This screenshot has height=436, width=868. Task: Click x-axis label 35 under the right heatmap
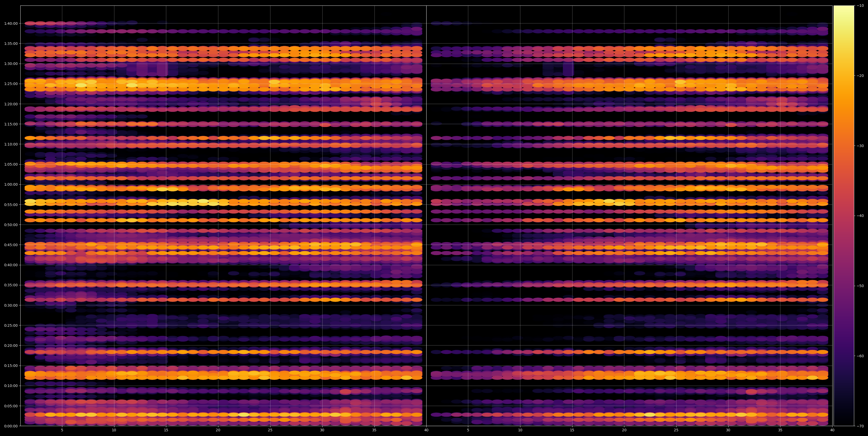tap(780, 430)
